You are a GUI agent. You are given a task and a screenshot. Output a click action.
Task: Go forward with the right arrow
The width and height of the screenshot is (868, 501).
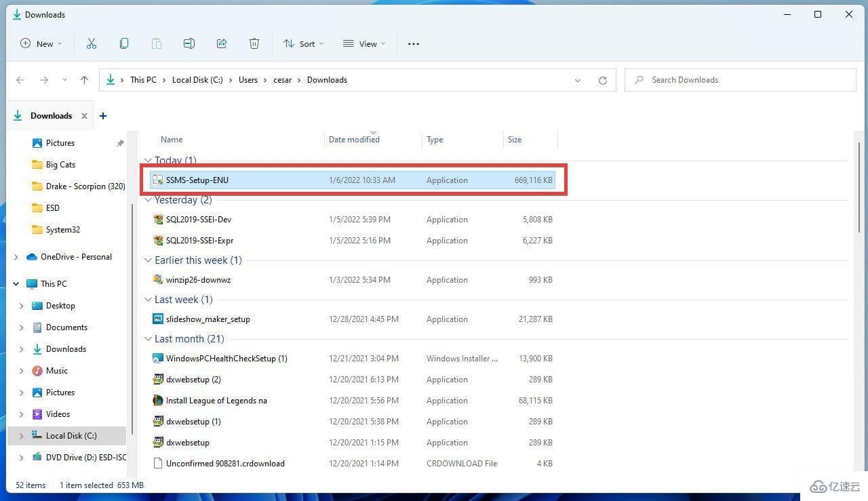point(44,80)
